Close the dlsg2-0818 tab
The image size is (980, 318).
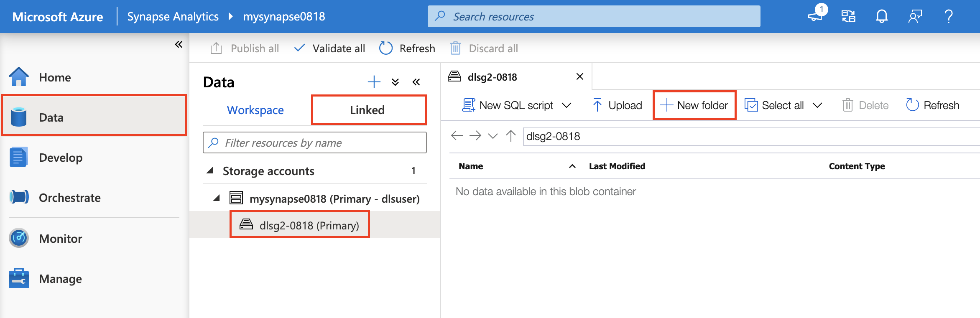tap(580, 76)
